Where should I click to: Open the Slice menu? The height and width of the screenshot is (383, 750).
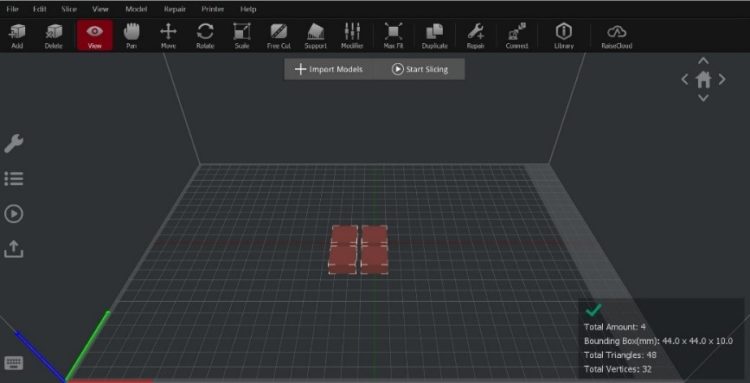[x=69, y=9]
